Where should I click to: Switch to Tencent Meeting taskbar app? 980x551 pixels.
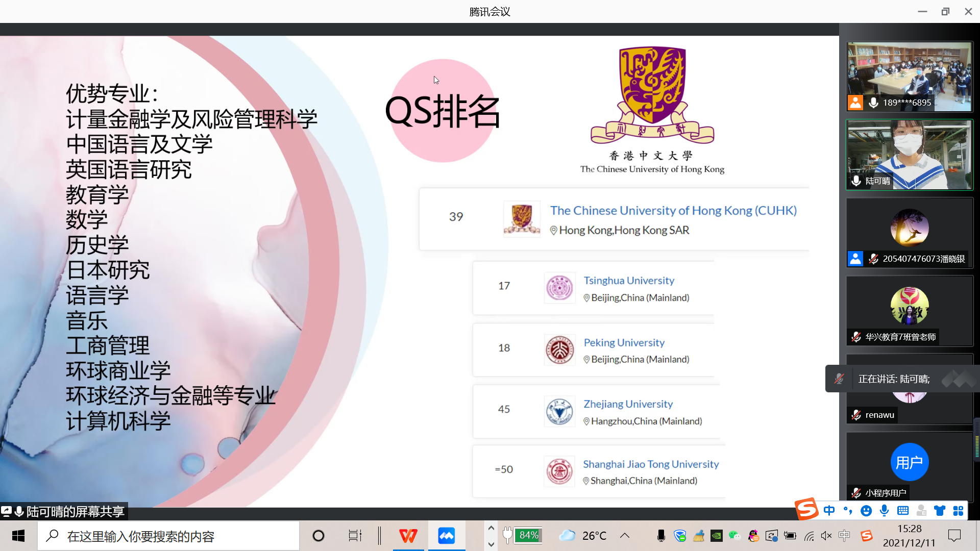(x=447, y=536)
